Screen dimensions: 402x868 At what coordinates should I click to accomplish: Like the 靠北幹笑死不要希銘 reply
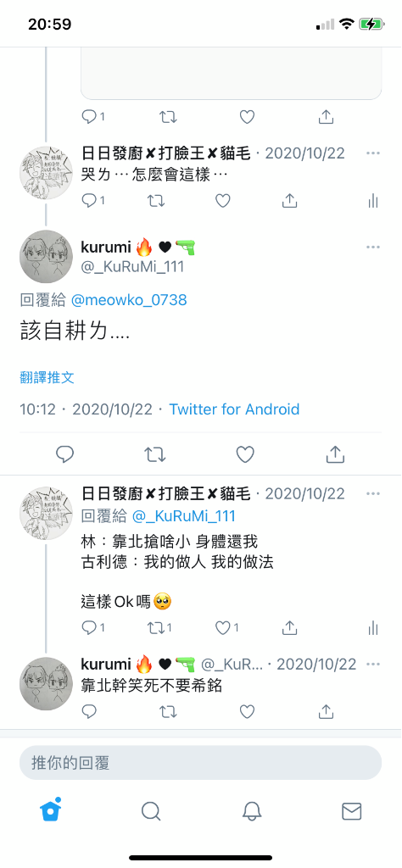tap(247, 711)
